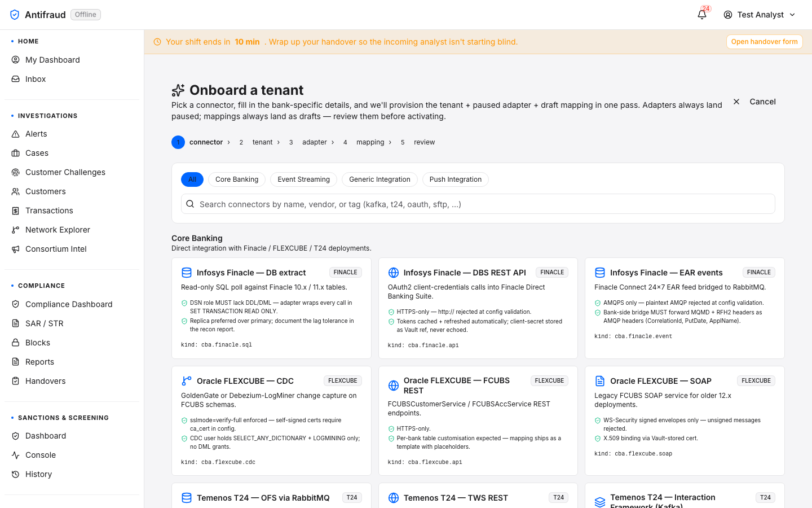Click the Finacle DBS REST API globe icon
Screen dimensions: 812x508
394,273
